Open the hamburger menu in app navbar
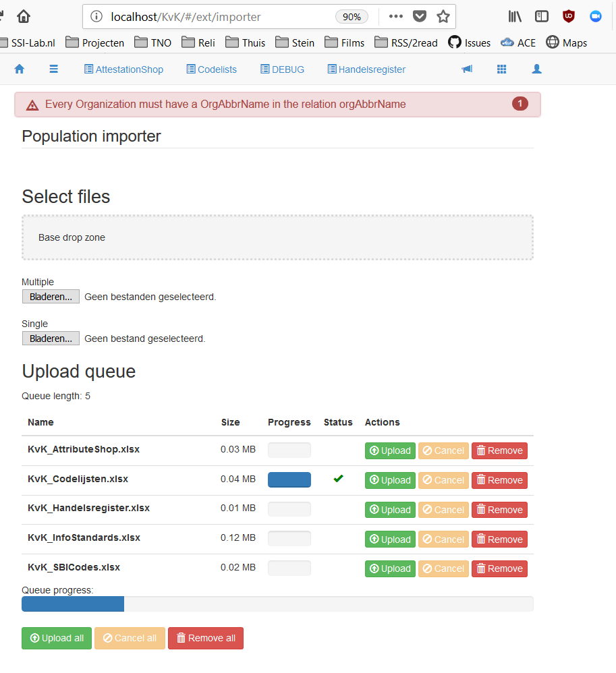 point(54,69)
